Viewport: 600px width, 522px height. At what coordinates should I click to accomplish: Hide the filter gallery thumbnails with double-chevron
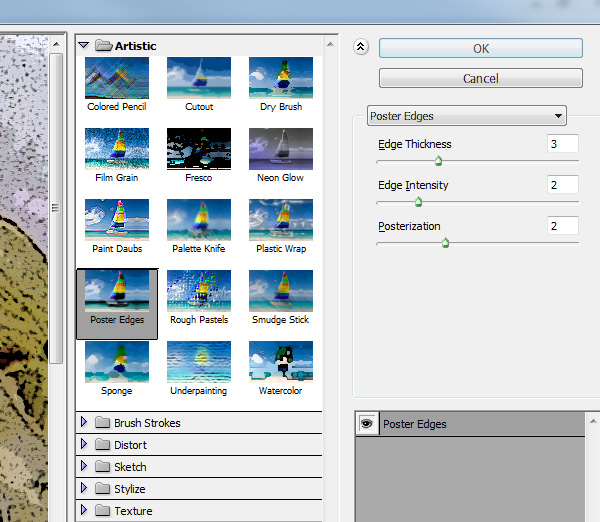click(360, 47)
